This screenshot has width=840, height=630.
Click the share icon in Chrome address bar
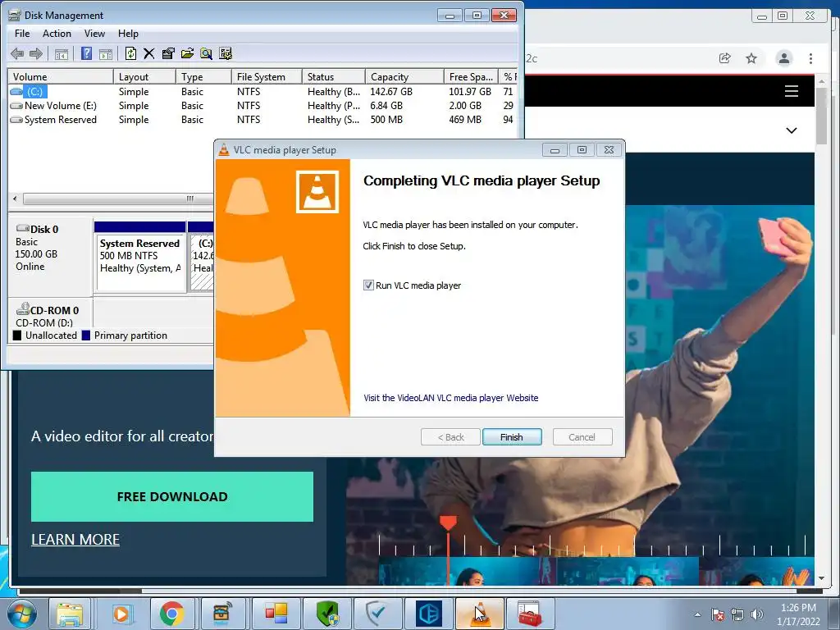(x=725, y=58)
